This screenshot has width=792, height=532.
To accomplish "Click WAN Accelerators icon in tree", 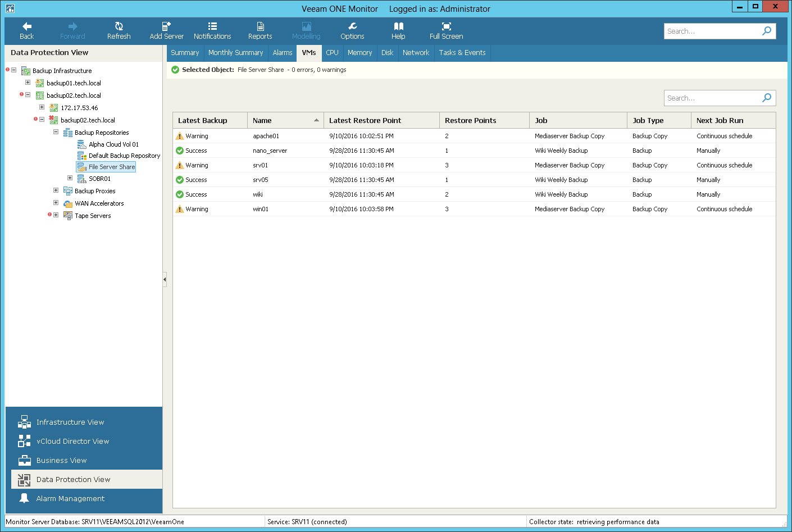I will click(67, 203).
